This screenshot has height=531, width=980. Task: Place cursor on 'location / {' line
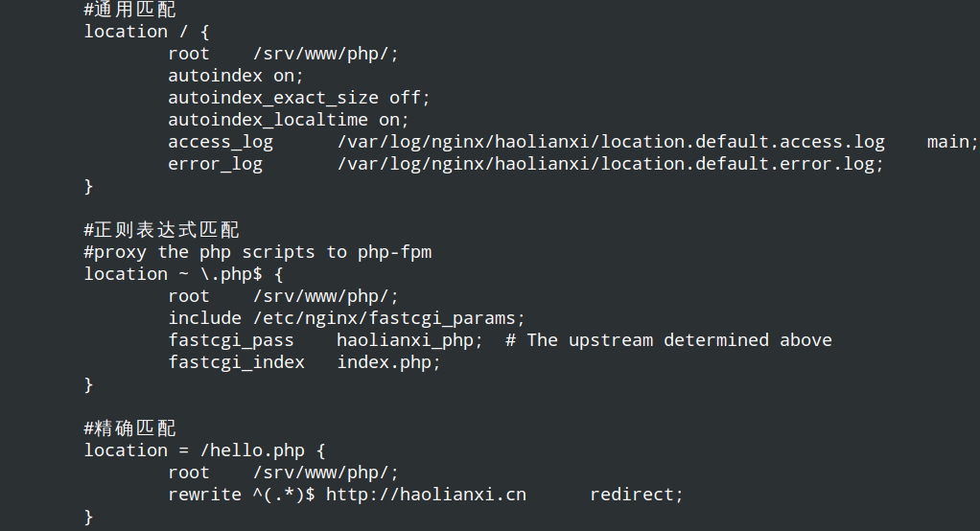(x=147, y=32)
